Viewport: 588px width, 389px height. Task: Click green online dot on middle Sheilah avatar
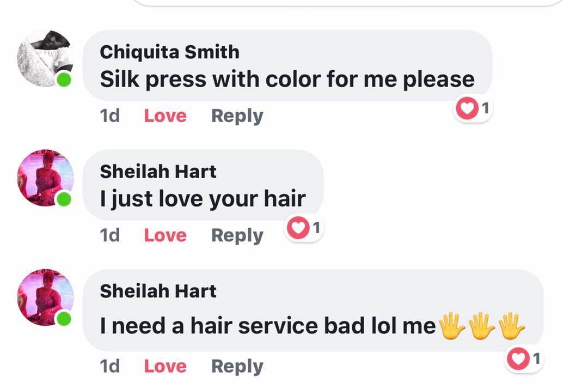click(x=64, y=199)
